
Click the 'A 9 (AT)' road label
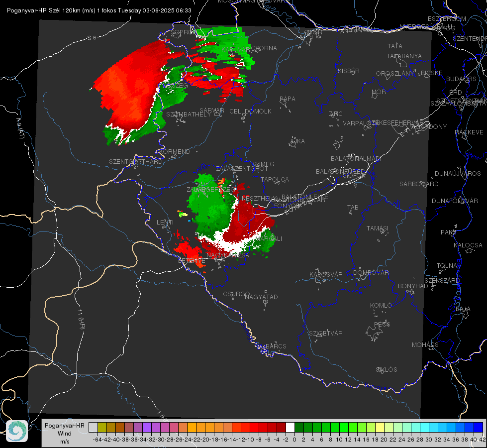click(19, 128)
